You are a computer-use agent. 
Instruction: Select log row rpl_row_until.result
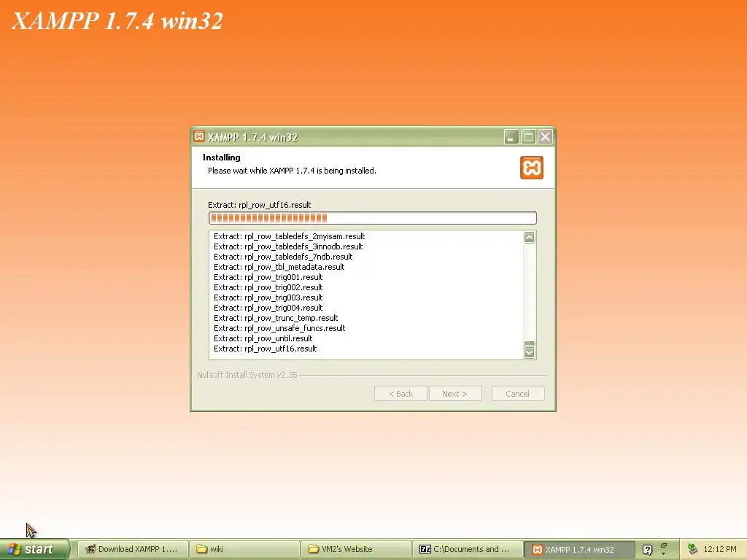point(263,338)
